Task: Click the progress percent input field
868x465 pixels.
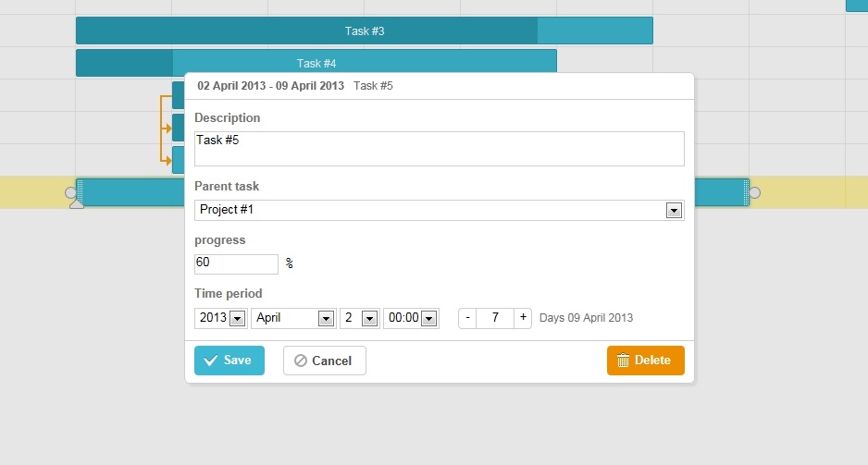Action: click(x=236, y=264)
